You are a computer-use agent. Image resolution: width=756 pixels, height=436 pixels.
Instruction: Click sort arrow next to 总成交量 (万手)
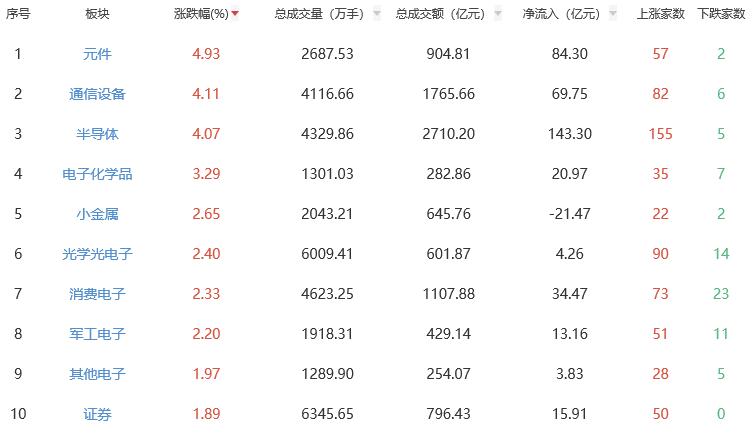[376, 15]
